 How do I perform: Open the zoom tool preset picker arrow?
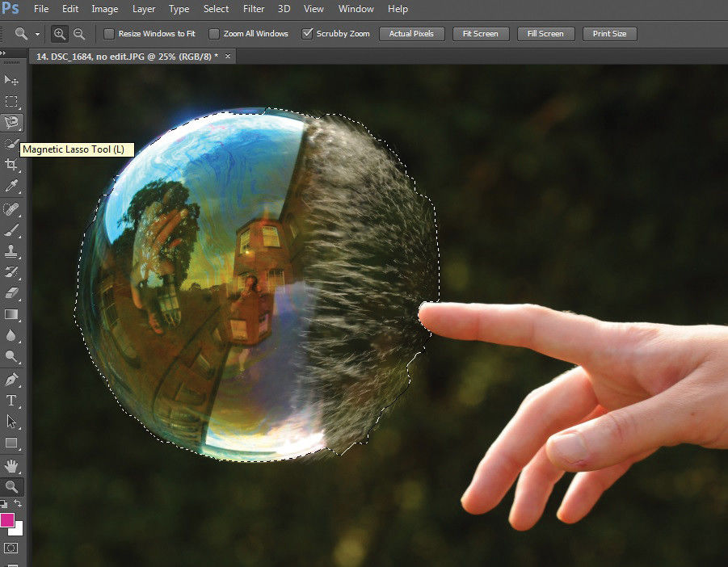[37, 35]
